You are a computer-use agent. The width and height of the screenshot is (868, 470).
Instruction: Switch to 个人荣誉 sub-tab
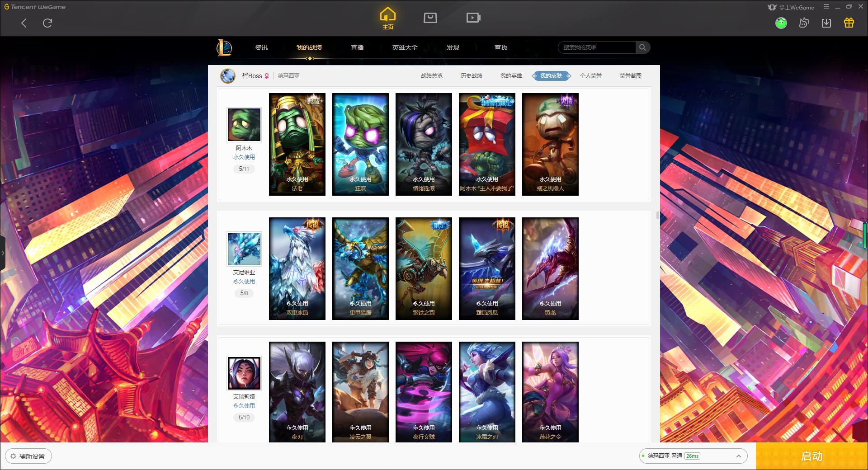tap(591, 76)
